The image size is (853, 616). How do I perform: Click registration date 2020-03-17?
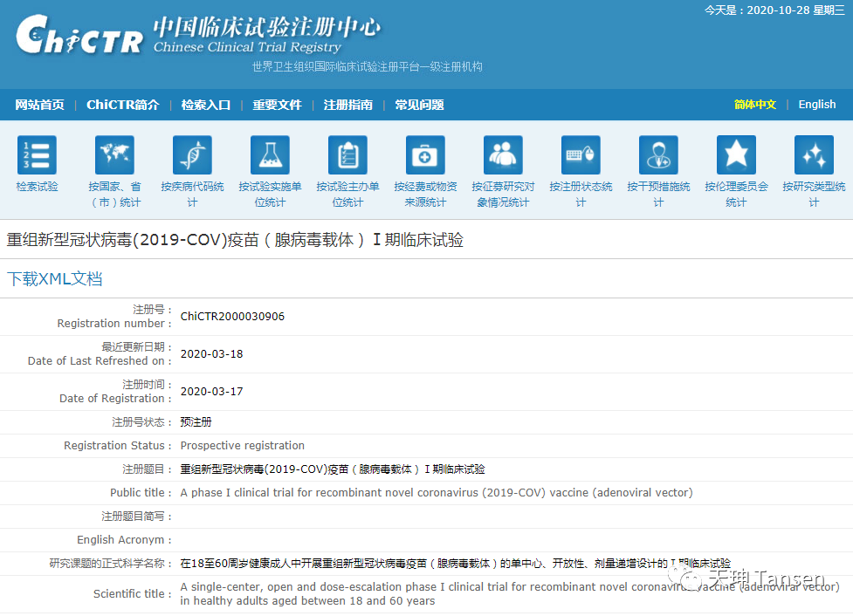coord(211,392)
